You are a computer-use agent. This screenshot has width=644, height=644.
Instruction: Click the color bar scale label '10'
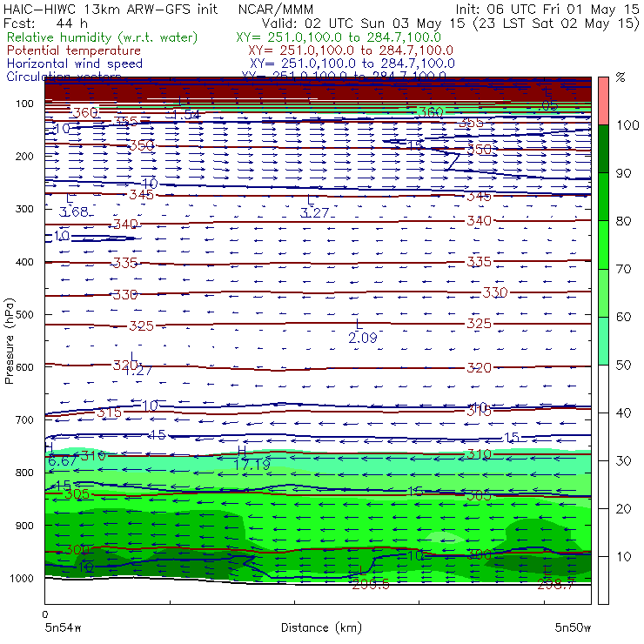coord(623,556)
